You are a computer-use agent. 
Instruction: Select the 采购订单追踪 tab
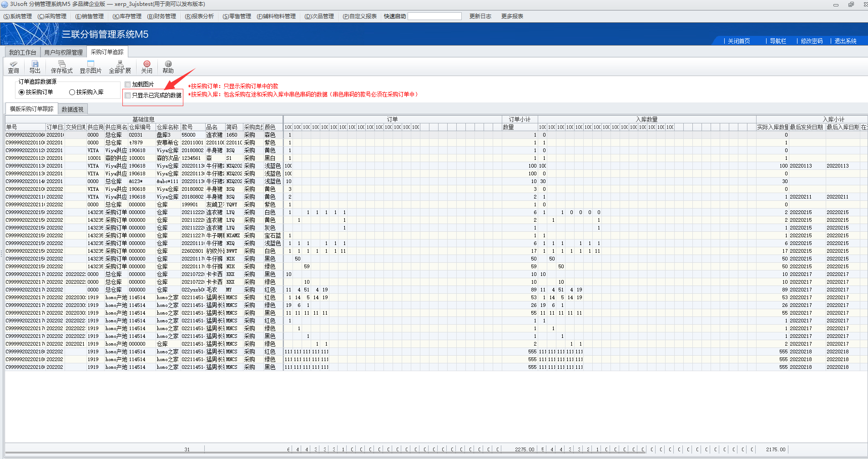(107, 52)
